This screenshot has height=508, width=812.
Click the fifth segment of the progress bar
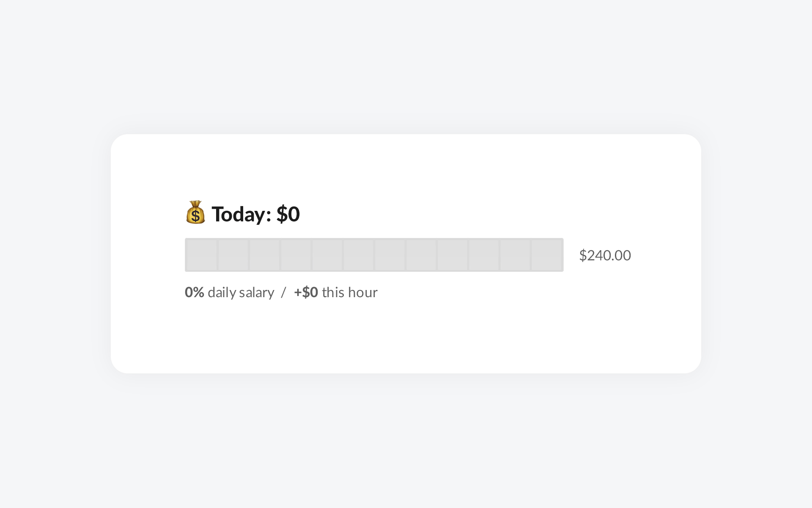pos(327,255)
